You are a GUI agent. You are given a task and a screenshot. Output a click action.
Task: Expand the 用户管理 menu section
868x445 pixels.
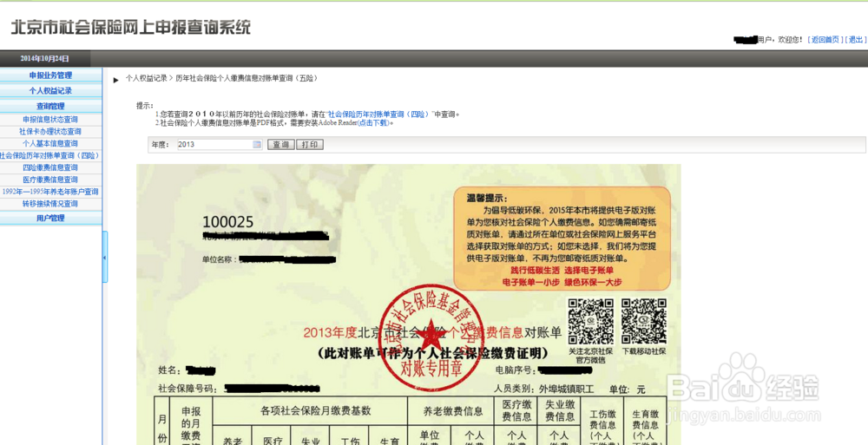click(51, 218)
